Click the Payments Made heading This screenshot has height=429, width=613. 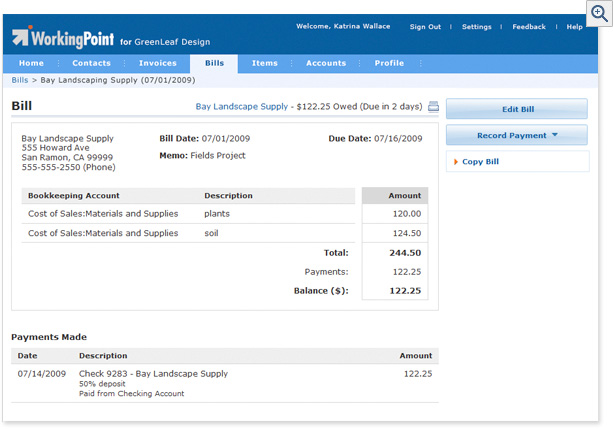point(49,337)
